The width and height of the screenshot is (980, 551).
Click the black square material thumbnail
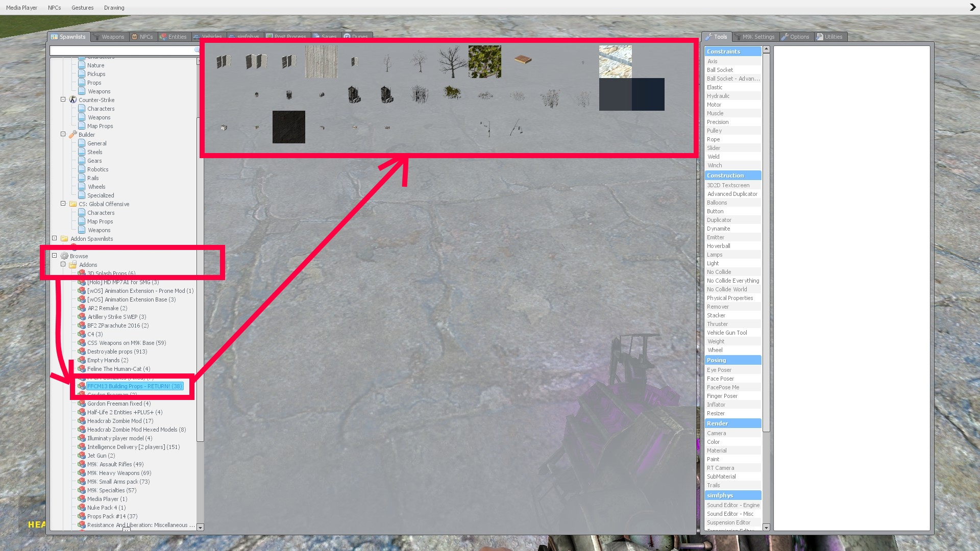[x=289, y=127]
